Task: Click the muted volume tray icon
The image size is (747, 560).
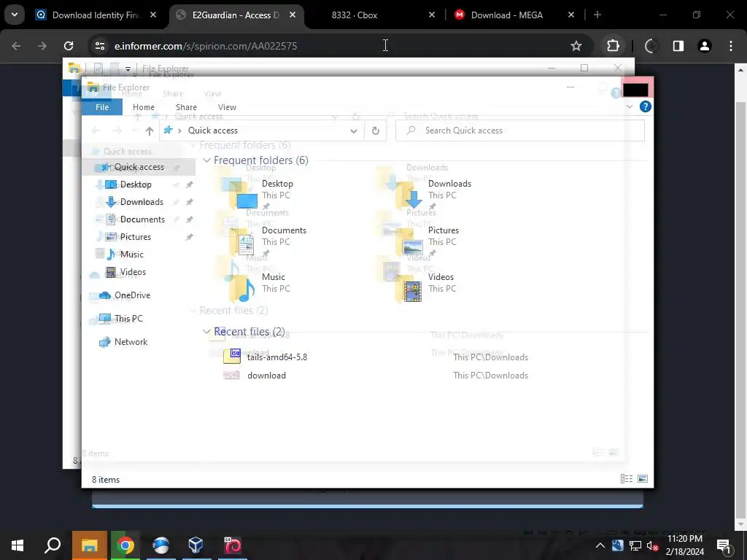Action: 652,546
